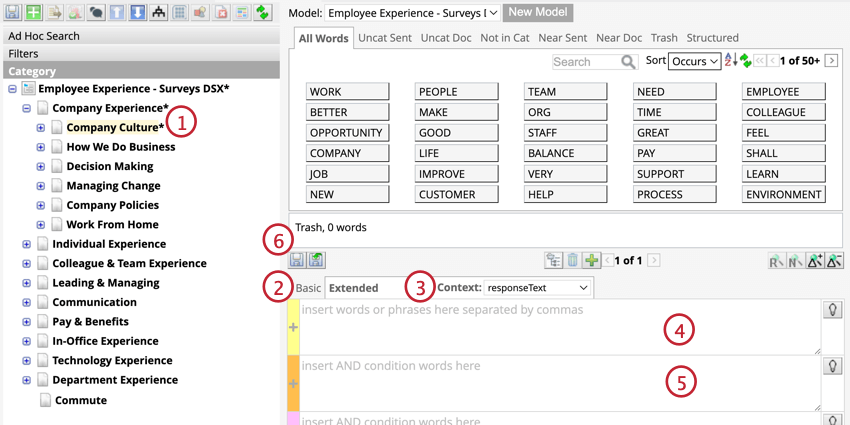Click the save icon in the top-left toolbar

coord(12,13)
